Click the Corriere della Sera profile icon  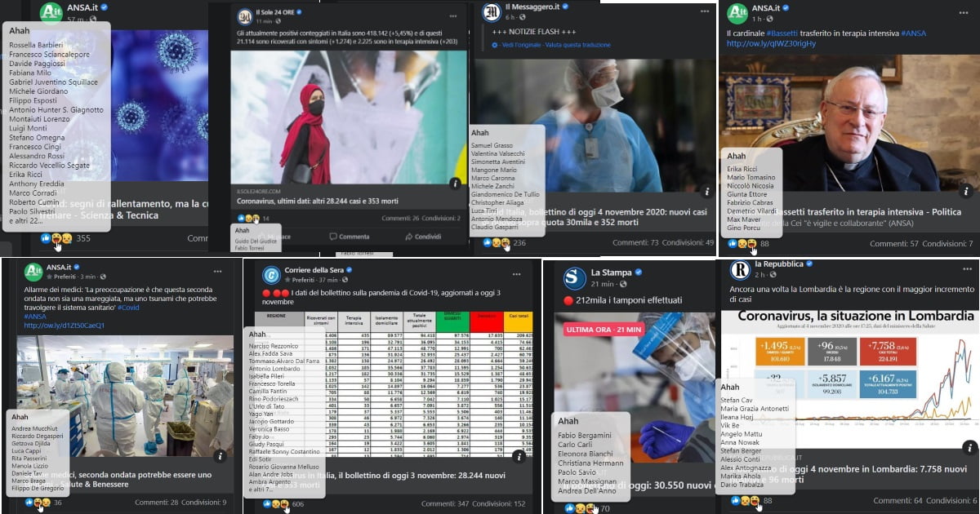(x=269, y=274)
